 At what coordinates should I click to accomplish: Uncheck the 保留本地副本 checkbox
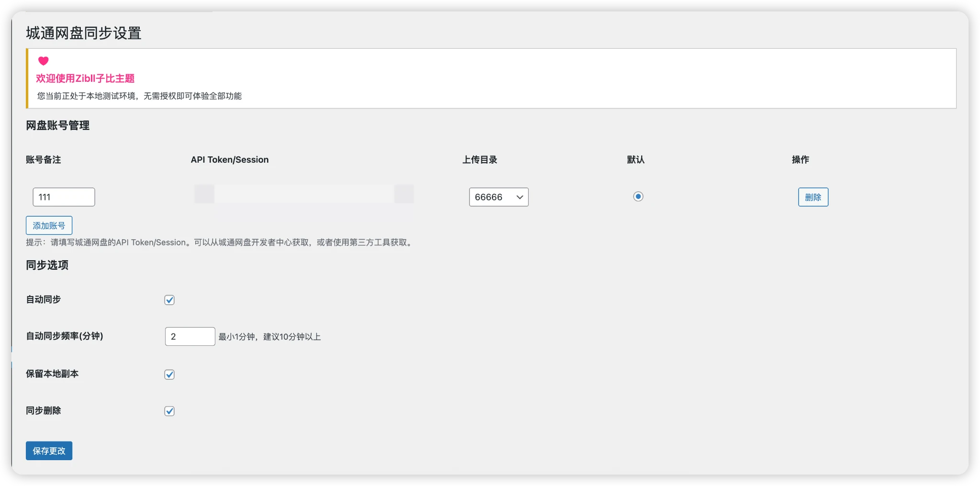click(169, 375)
